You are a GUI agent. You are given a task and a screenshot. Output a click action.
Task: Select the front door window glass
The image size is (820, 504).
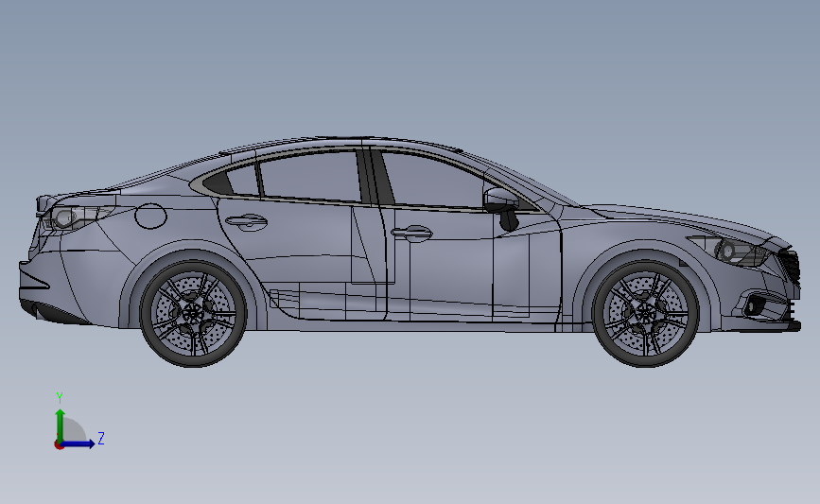pos(431,181)
